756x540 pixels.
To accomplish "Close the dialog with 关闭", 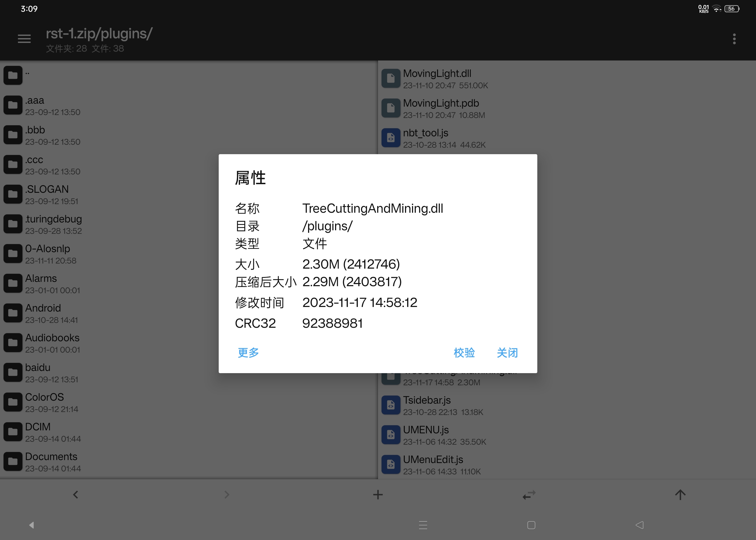I will coord(507,352).
